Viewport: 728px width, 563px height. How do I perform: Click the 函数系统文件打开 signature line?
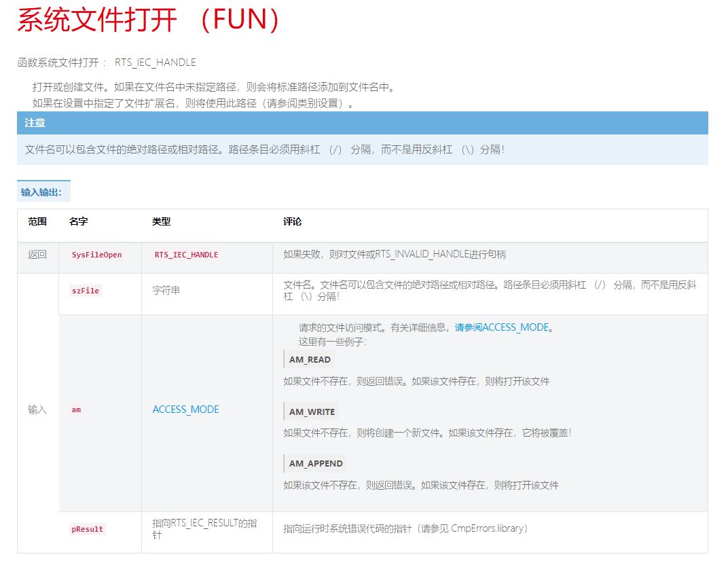(x=107, y=62)
